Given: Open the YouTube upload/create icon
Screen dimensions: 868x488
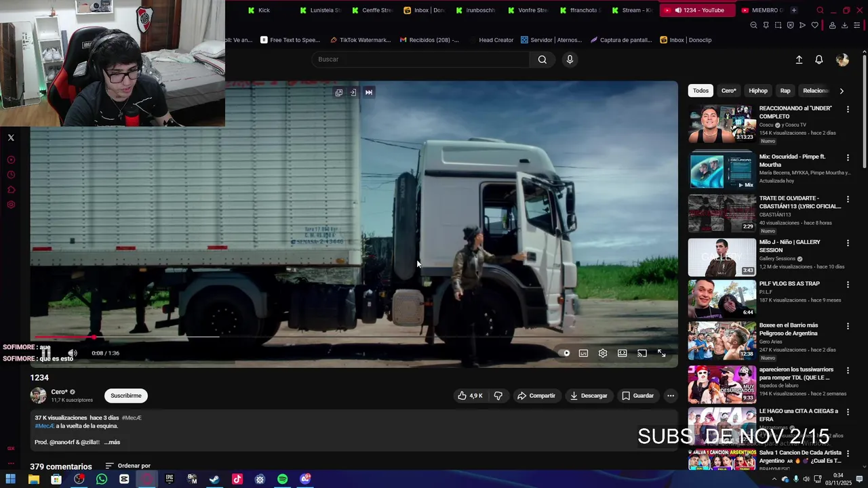Looking at the screenshot, I should pyautogui.click(x=799, y=60).
